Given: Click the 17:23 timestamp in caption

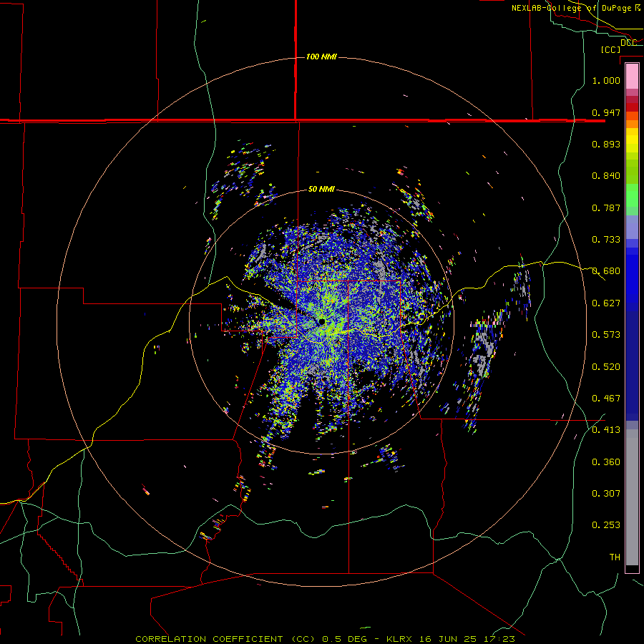Looking at the screenshot, I should 498,639.
